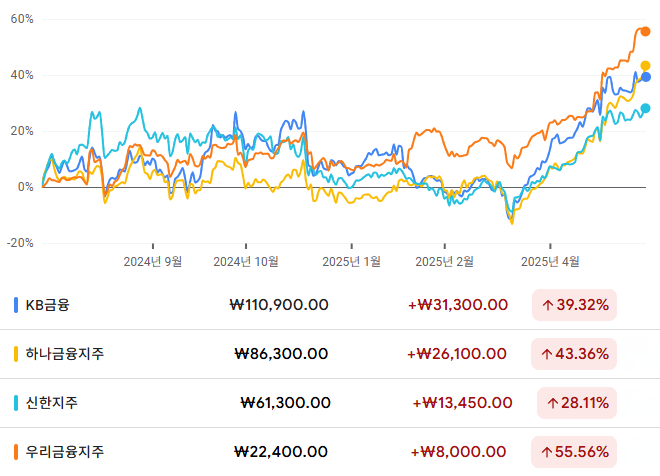660x476 pixels.
Task: Click the blue color bar beside KB금융
Action: 15,304
